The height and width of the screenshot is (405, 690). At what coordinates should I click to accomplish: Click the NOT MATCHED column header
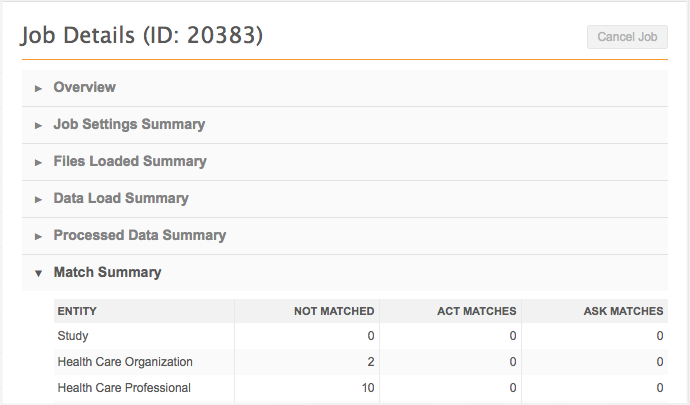pos(334,311)
